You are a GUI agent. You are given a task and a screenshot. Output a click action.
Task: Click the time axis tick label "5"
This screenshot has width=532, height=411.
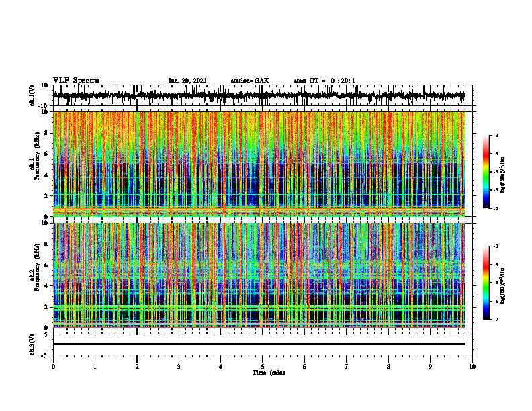click(263, 367)
